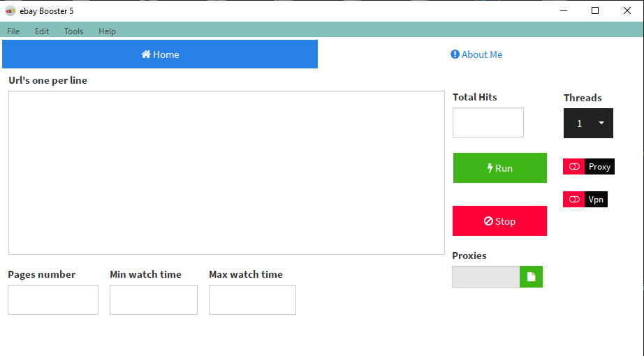The height and width of the screenshot is (356, 644).
Task: Switch to the About Me tab
Action: click(x=476, y=54)
